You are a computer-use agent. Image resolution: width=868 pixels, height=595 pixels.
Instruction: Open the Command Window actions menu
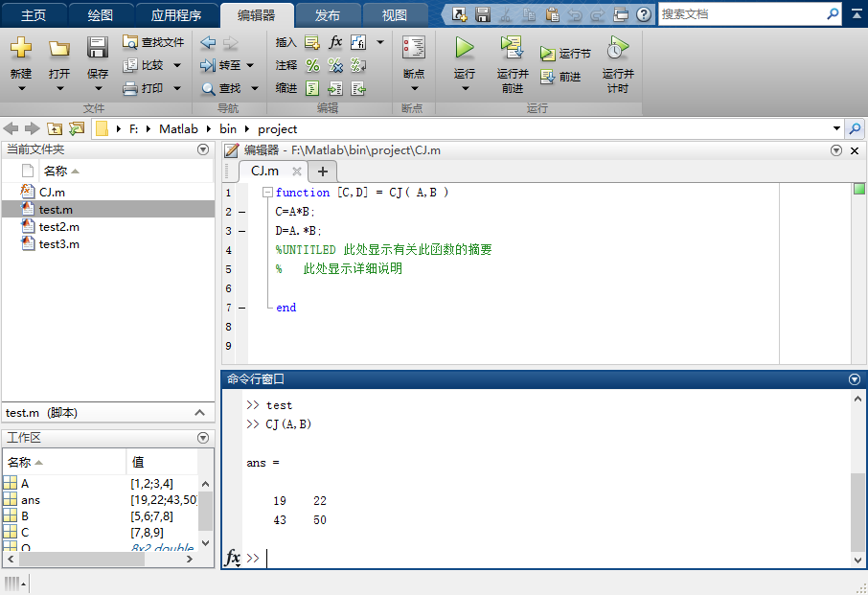point(855,379)
